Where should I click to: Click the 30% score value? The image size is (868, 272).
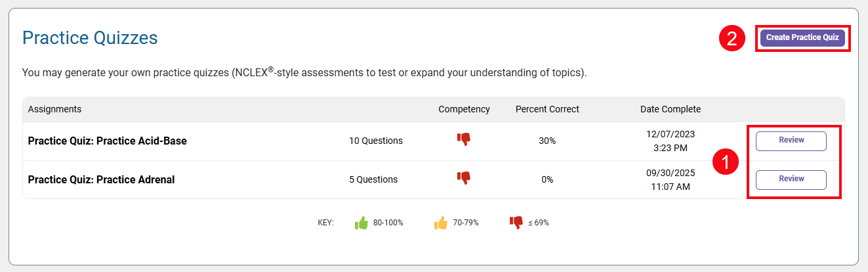pos(547,141)
